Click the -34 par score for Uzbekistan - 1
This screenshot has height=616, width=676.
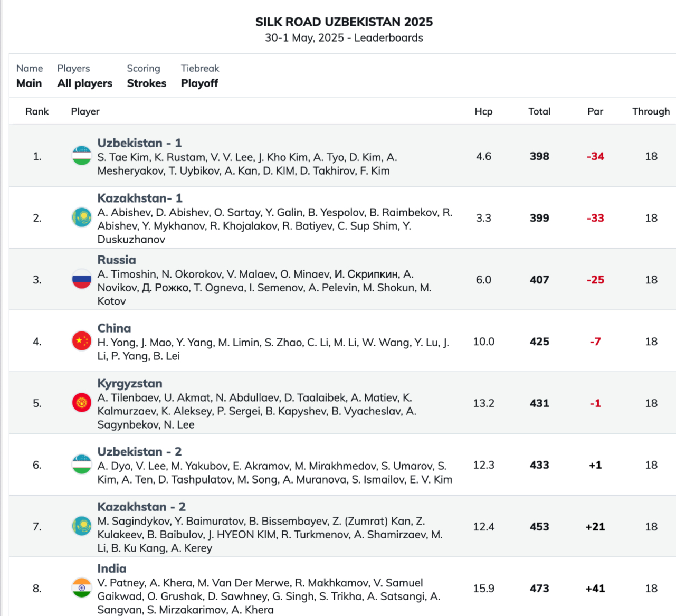595,157
